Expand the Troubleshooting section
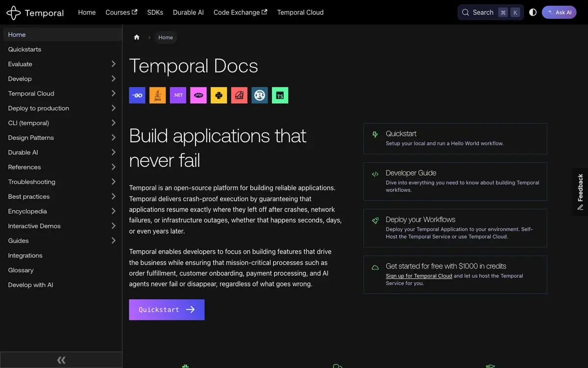This screenshot has width=588, height=368. 113,182
